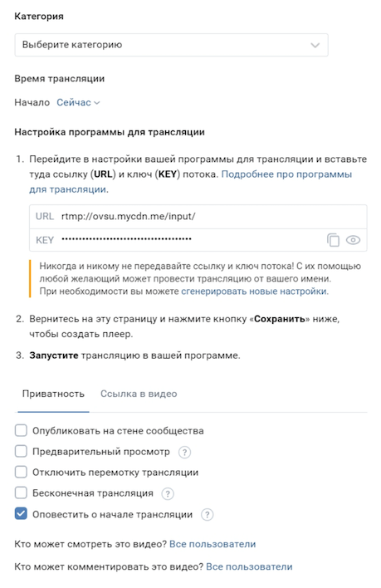Expand the Сейчас start time dropdown

(78, 102)
